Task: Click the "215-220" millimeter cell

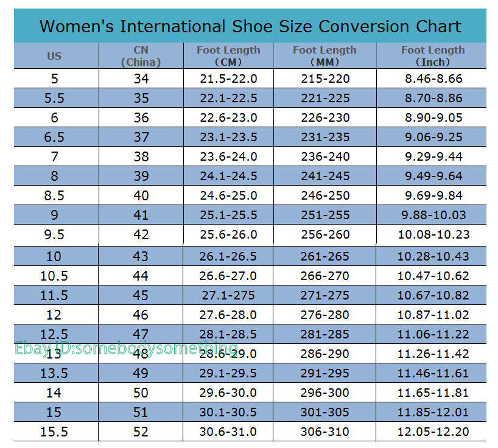Action: (x=325, y=79)
